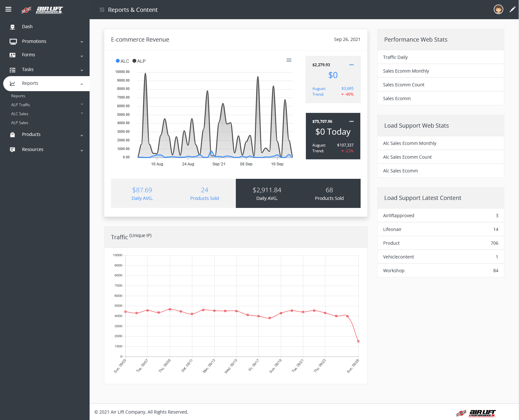Click the Resources message icon

point(12,150)
